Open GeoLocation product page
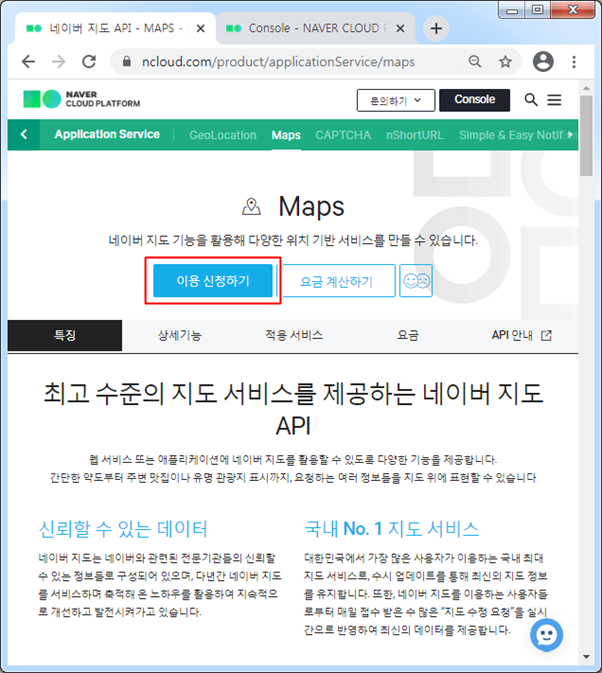The width and height of the screenshot is (602, 673). [223, 135]
